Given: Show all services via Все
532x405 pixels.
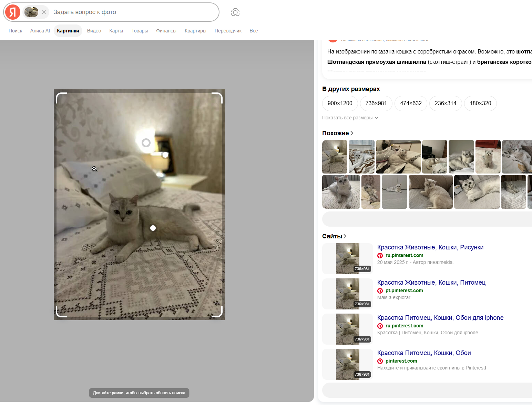Looking at the screenshot, I should click(x=254, y=31).
